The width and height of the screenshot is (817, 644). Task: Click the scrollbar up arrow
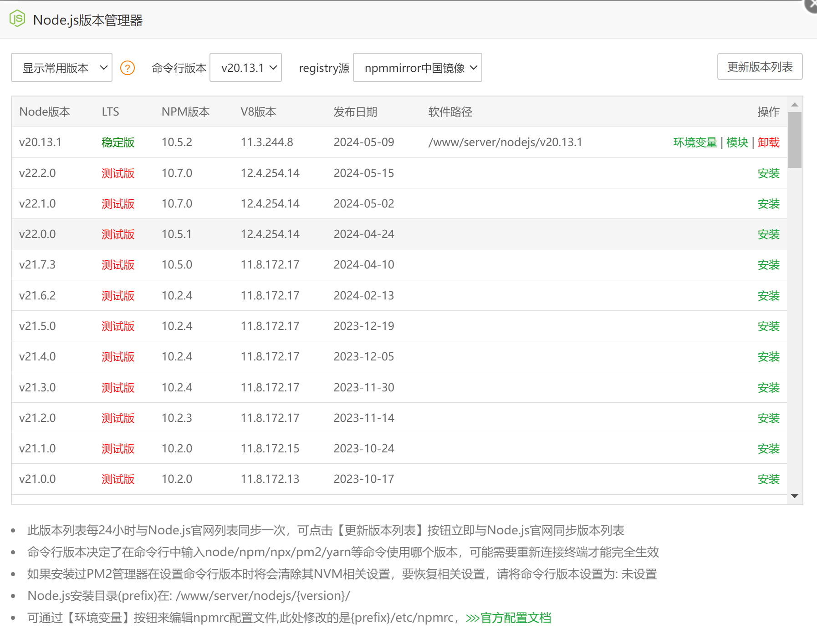click(x=795, y=105)
